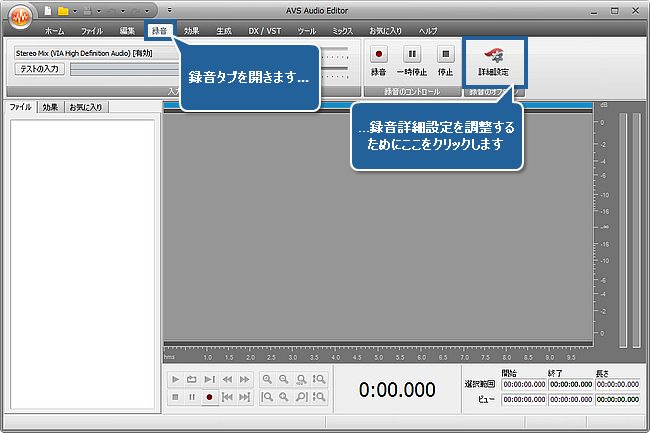Open the 編集 ribbon tab

tap(127, 31)
